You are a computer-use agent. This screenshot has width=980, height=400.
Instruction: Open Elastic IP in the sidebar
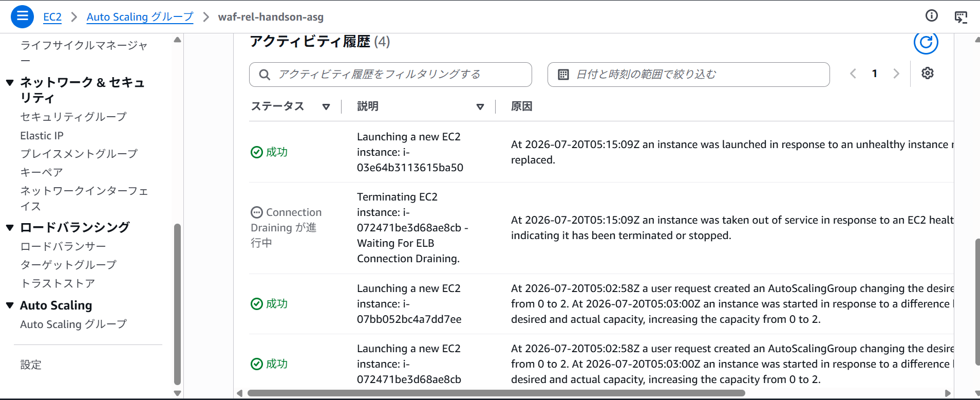pos(42,136)
